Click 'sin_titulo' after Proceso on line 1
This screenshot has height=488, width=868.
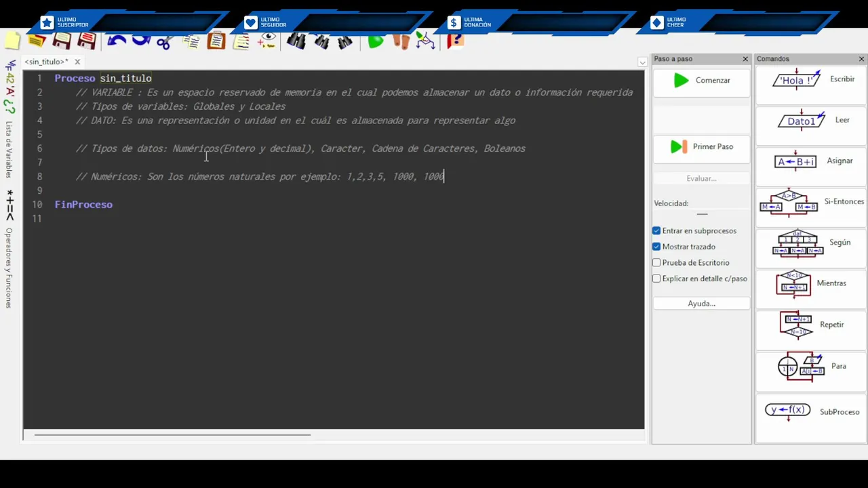click(125, 78)
